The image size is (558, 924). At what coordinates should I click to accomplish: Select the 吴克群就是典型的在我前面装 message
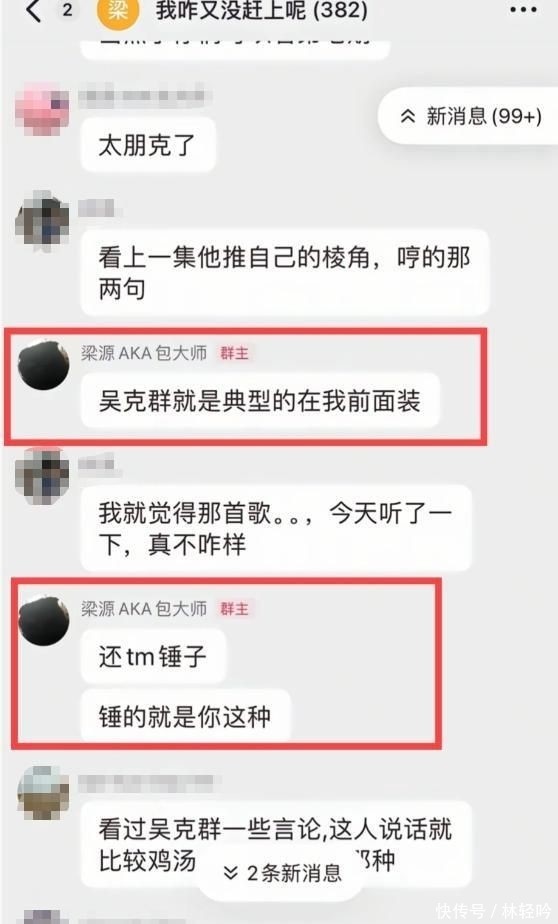point(260,401)
